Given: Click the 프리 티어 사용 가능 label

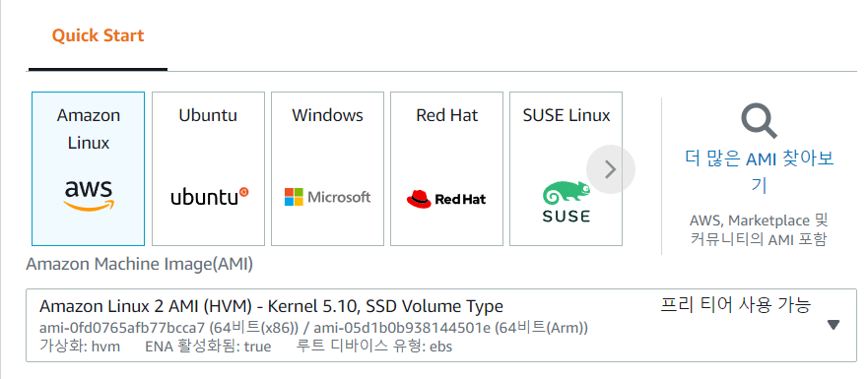Looking at the screenshot, I should point(736,305).
